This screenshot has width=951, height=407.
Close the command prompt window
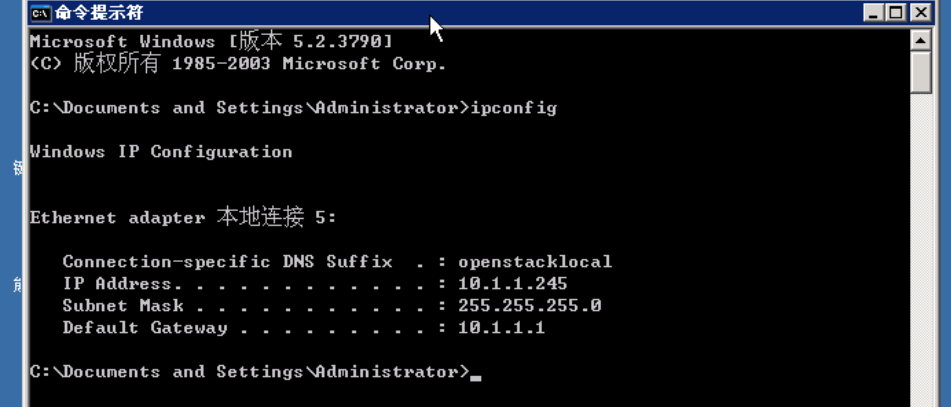click(x=919, y=13)
